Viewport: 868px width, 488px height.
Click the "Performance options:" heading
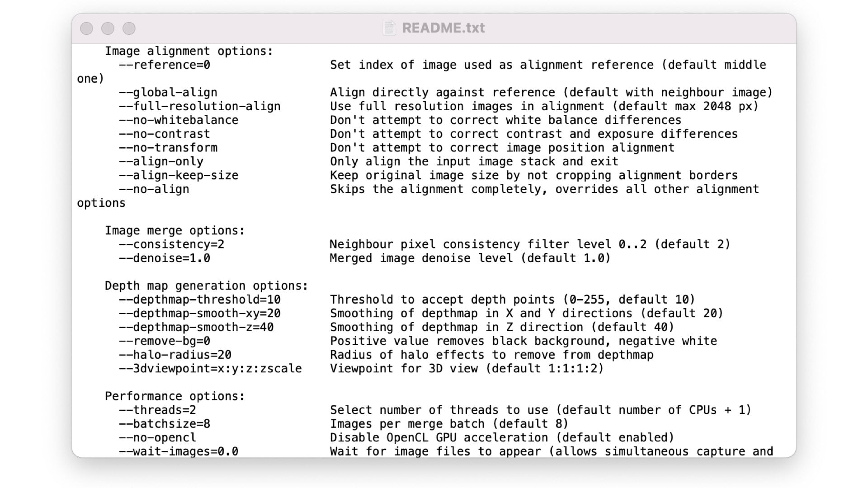click(x=175, y=396)
